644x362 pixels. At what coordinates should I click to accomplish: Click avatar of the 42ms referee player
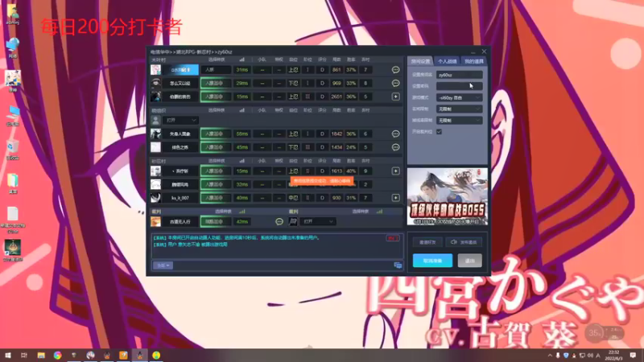(155, 222)
